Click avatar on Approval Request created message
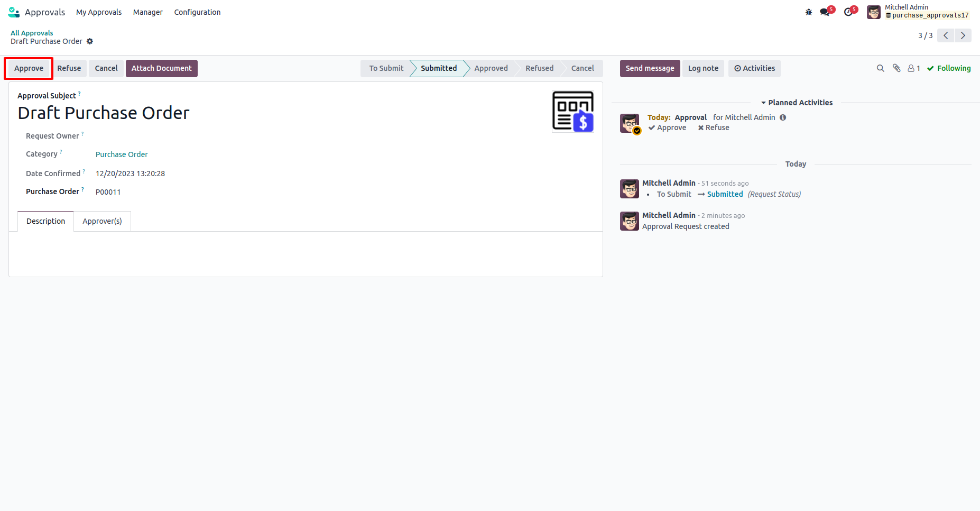 point(630,221)
